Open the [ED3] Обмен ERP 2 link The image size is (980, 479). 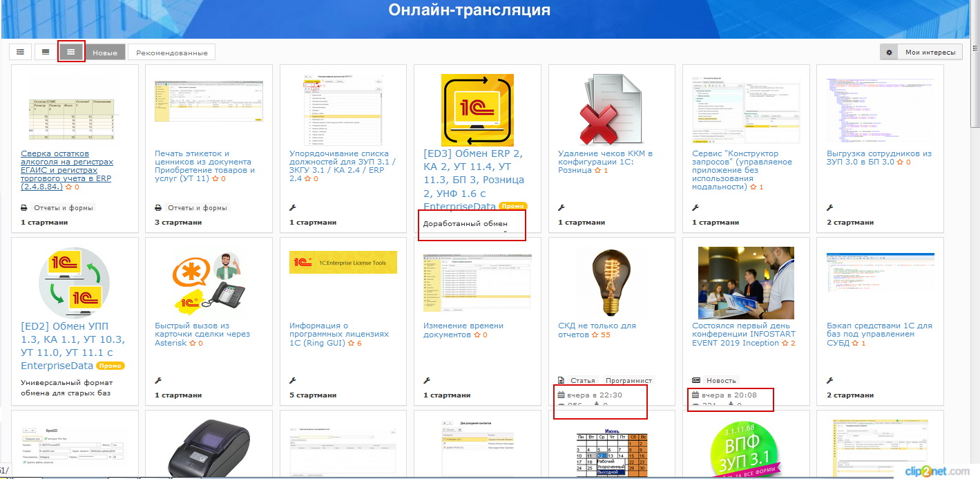tap(474, 180)
